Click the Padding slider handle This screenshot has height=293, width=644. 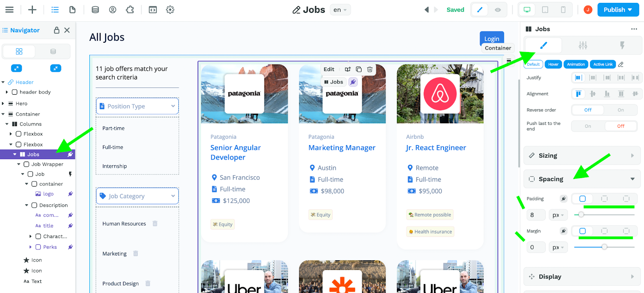coord(581,215)
